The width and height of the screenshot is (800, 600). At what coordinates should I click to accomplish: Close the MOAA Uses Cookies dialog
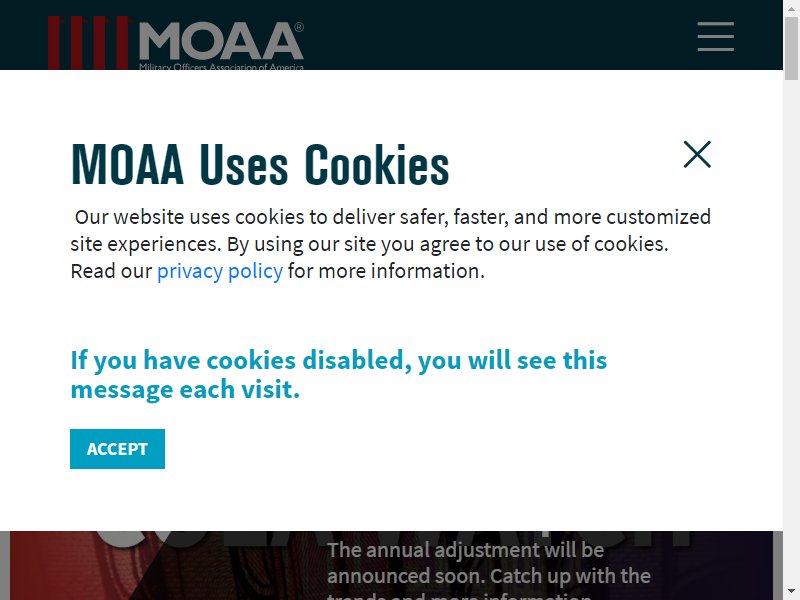tap(697, 154)
